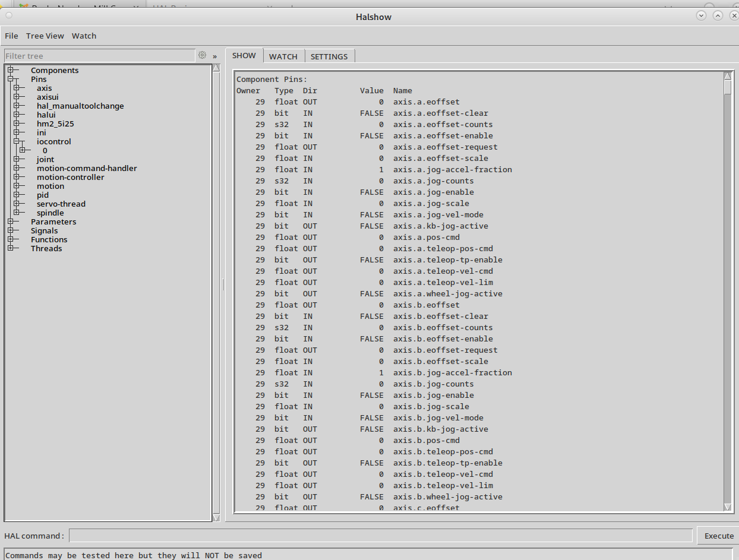
Task: Click the axis.a.eoffset-clear pin name
Action: (441, 113)
